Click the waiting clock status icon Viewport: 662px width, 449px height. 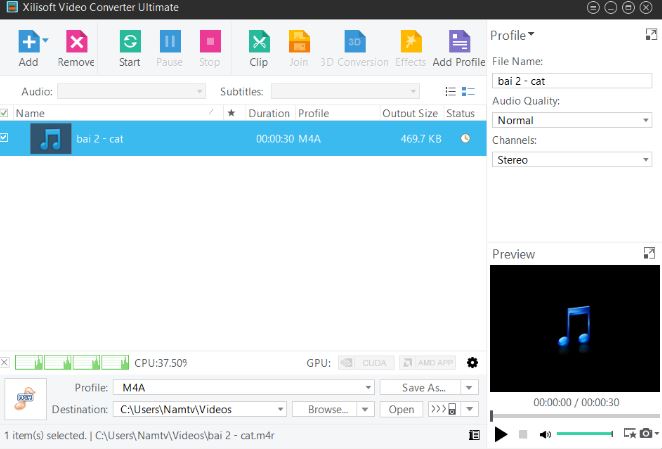[x=465, y=138]
